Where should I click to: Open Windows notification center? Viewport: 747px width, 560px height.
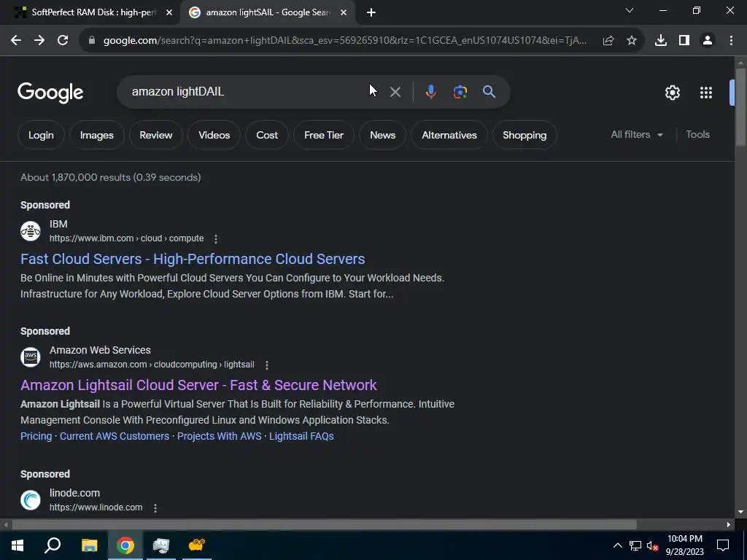pos(723,545)
